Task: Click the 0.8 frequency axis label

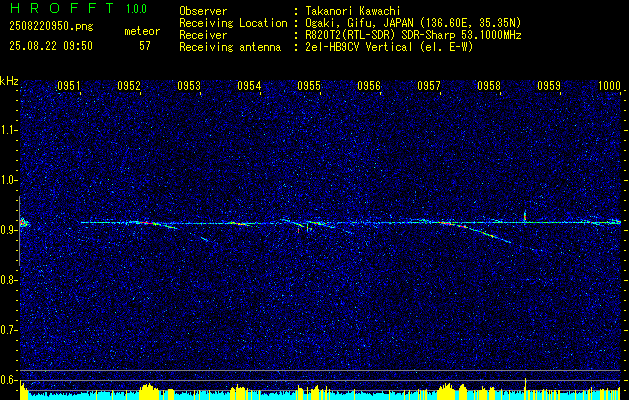Action: (9, 280)
